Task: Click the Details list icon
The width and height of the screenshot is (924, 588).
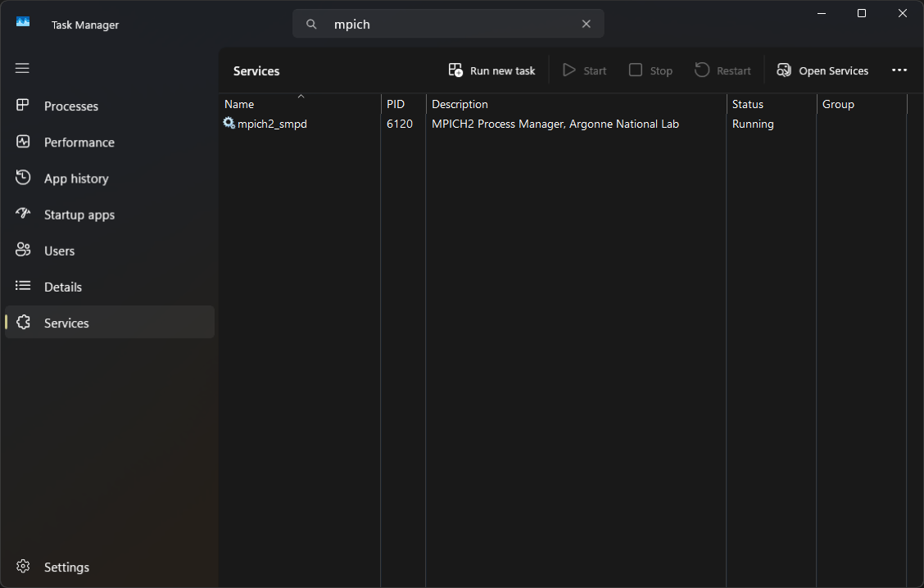Action: click(23, 286)
